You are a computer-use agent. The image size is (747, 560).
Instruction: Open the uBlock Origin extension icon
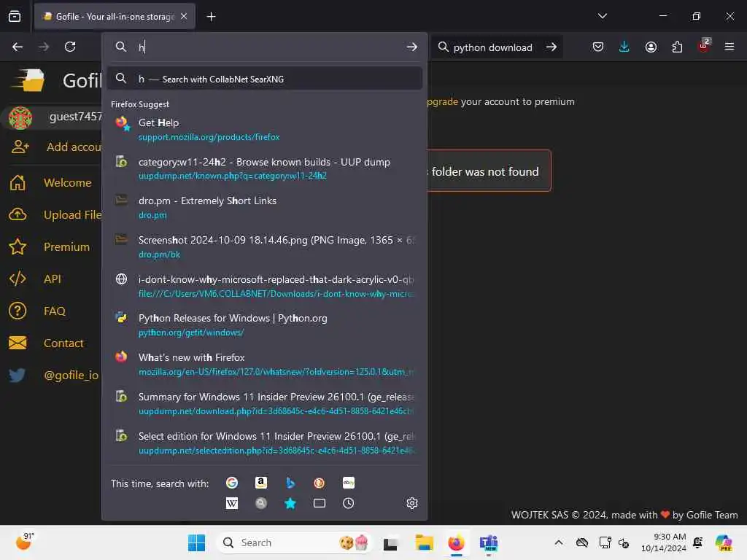click(x=704, y=46)
